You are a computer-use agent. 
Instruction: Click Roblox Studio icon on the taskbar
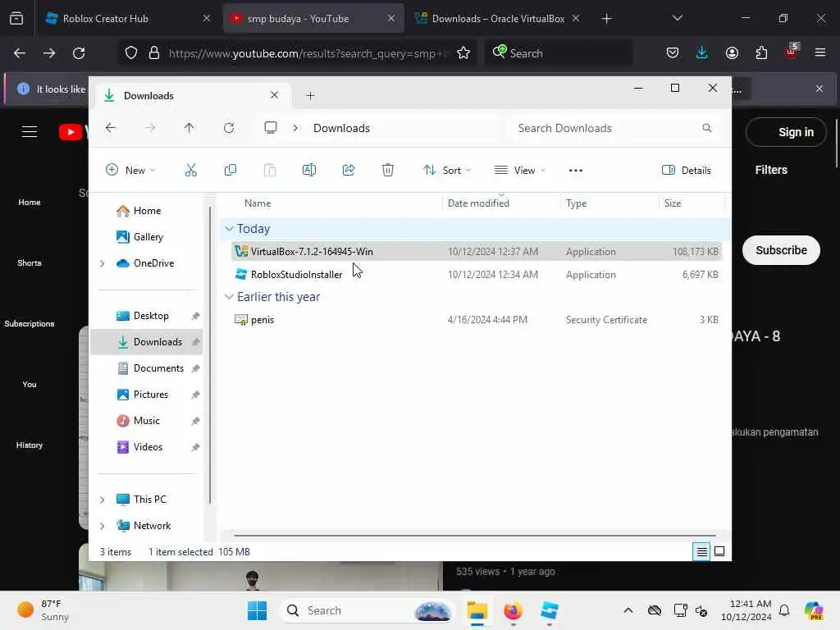click(550, 610)
